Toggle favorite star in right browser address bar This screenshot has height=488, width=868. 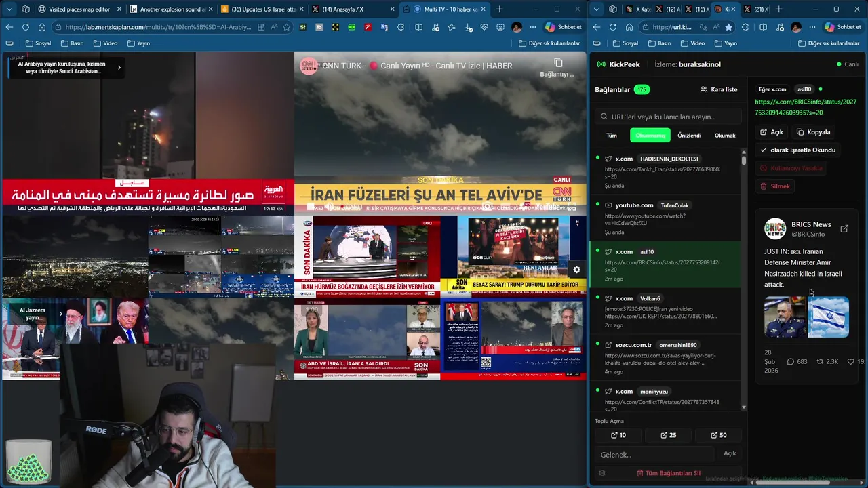click(728, 27)
